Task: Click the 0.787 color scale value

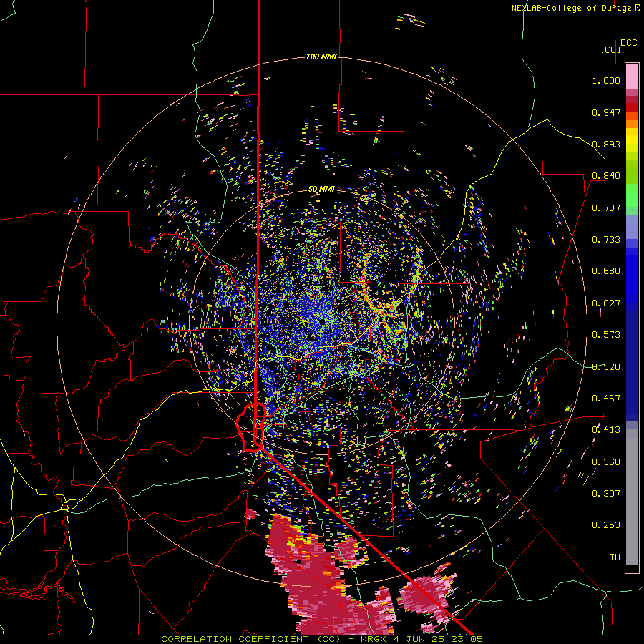Action: pos(606,208)
